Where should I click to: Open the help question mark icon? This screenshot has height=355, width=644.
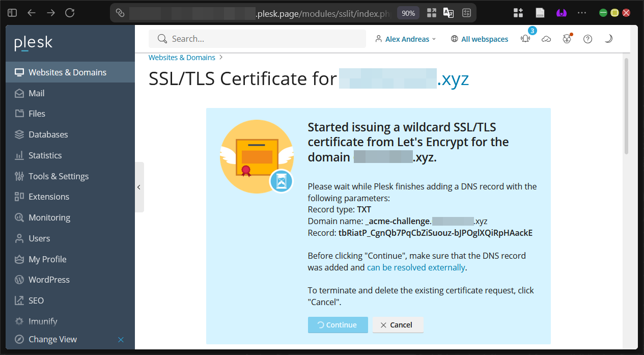[587, 39]
